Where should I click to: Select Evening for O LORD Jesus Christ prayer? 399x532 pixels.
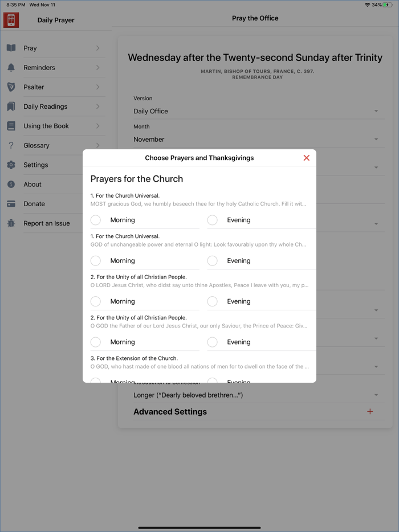point(213,301)
